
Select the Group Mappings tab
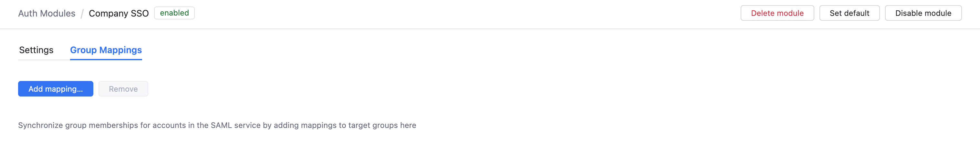(x=106, y=50)
